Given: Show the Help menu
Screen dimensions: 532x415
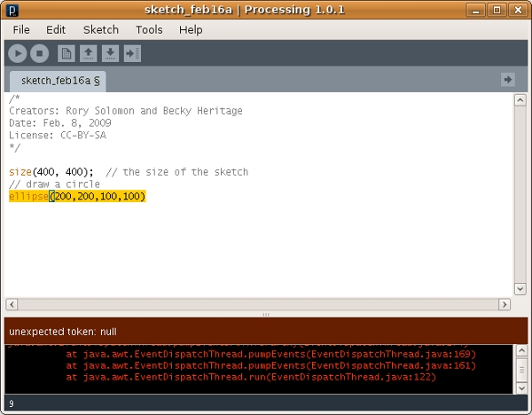Looking at the screenshot, I should coord(191,29).
